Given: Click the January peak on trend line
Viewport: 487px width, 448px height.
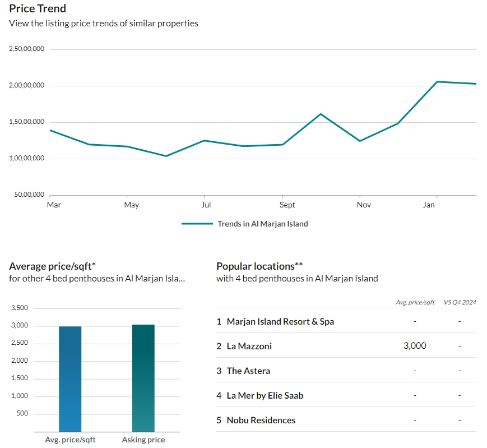Looking at the screenshot, I should (437, 82).
